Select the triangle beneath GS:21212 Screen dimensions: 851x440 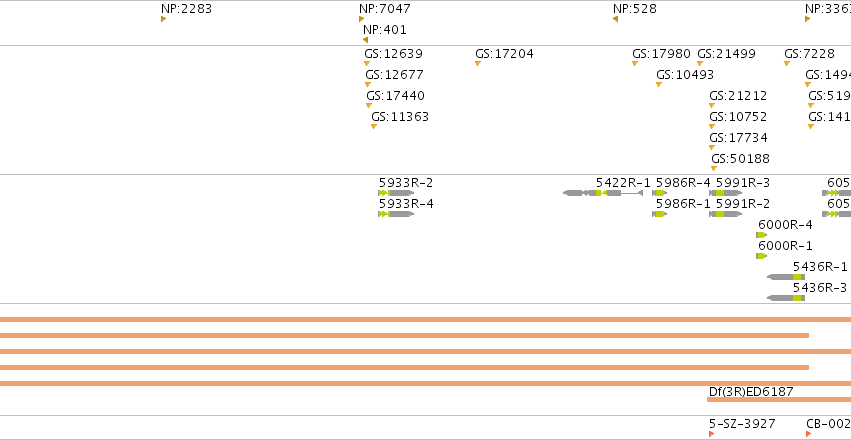tap(712, 106)
